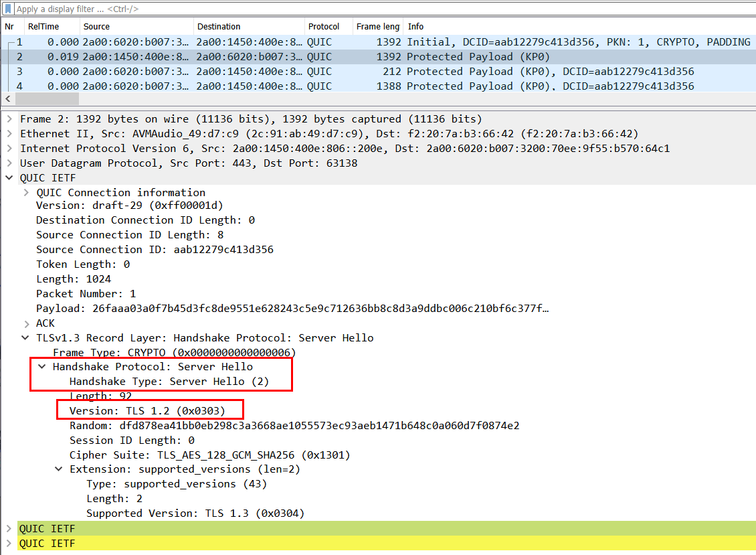Expand the green-highlighted QUIC IETF node
Screen dimensions: 756x555
tap(9, 529)
